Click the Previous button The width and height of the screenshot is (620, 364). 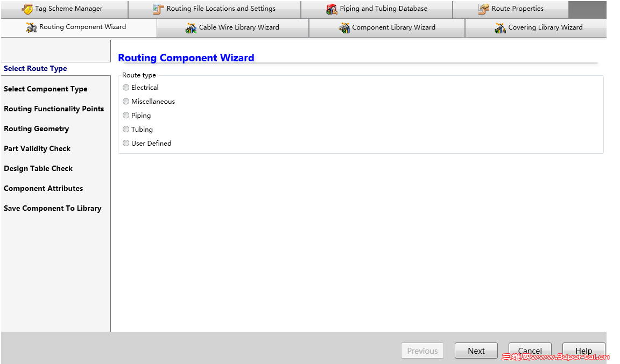pyautogui.click(x=422, y=351)
